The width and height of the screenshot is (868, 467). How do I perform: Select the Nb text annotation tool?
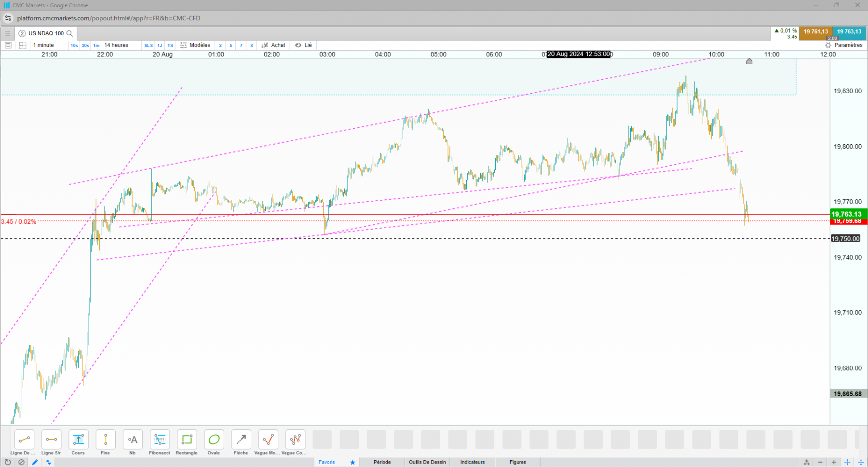[x=133, y=442]
